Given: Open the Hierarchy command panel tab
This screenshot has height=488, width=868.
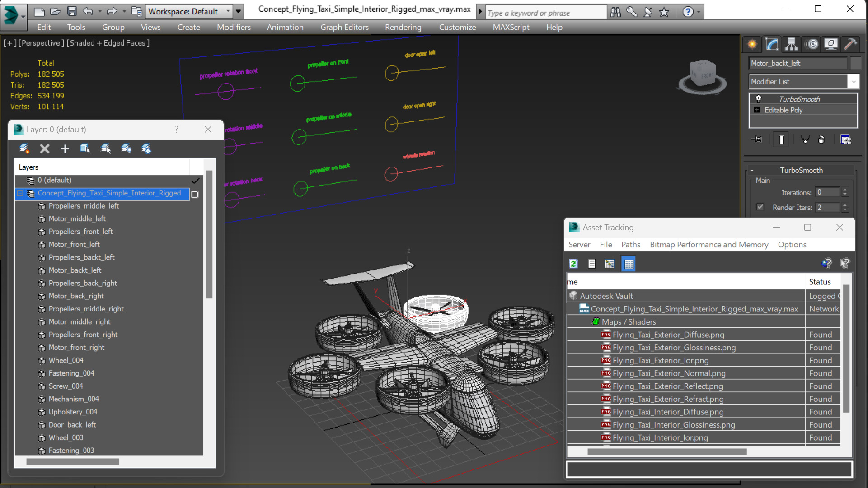Looking at the screenshot, I should pos(791,44).
